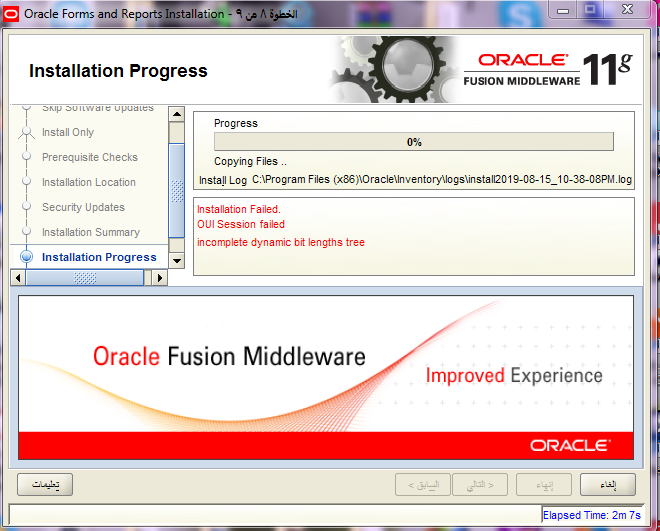Click the empty status field at bottom
This screenshot has width=660, height=531.
coord(275,515)
